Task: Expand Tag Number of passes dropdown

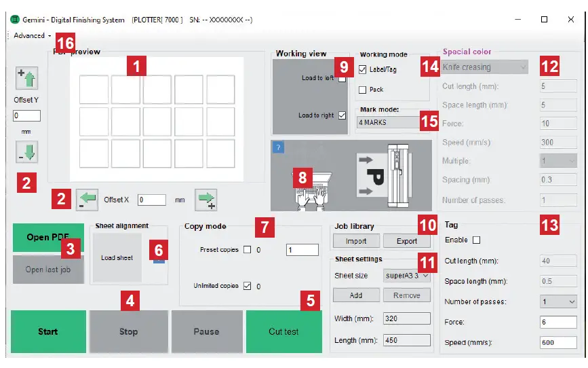Action: [x=558, y=301]
